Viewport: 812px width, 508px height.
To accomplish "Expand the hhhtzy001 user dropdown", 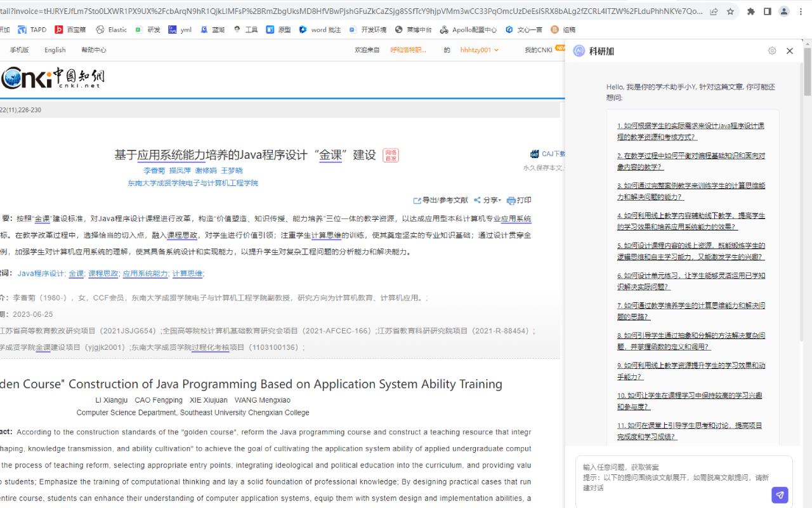I will pyautogui.click(x=480, y=50).
